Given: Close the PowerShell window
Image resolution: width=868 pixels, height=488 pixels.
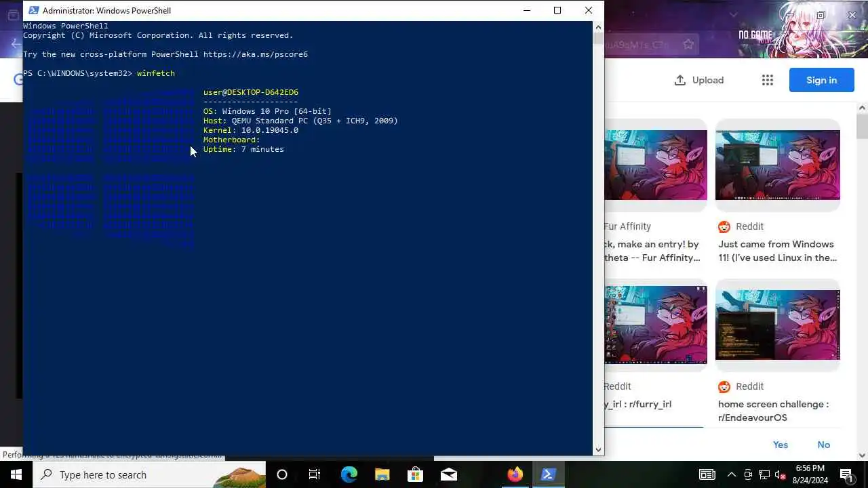Looking at the screenshot, I should 589,10.
